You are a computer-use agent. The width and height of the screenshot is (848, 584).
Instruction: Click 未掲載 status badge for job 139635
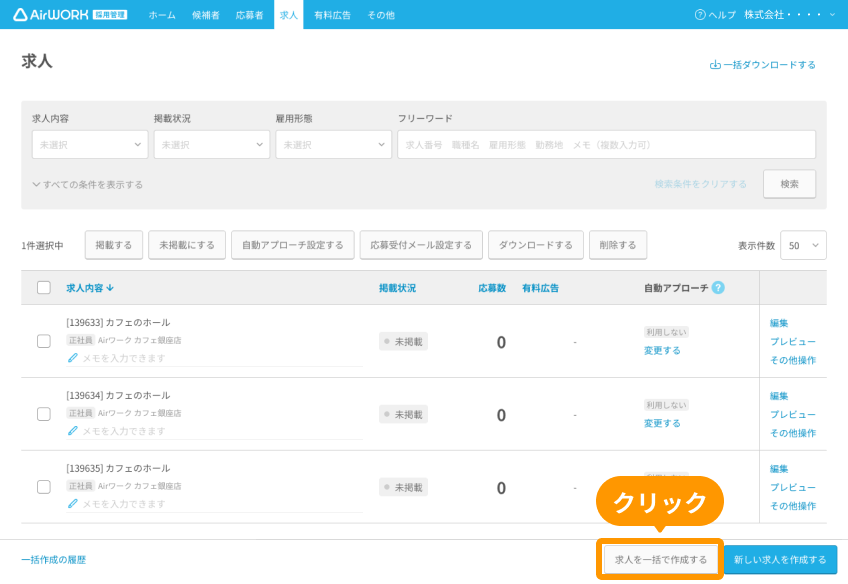[x=403, y=487]
